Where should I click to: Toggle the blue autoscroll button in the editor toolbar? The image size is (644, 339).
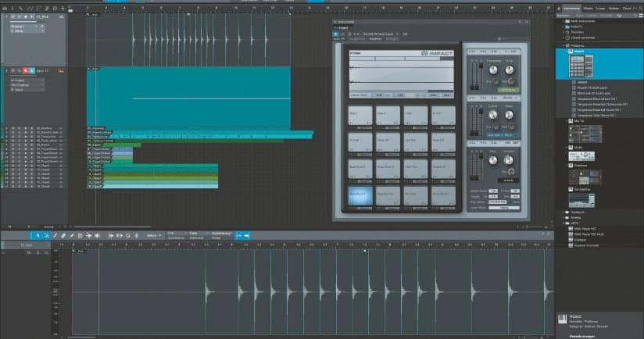pos(242,236)
